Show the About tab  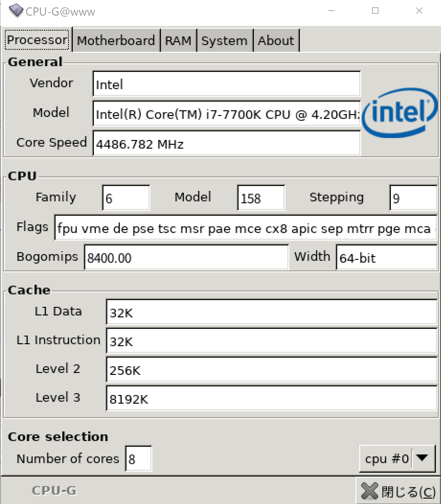point(276,41)
